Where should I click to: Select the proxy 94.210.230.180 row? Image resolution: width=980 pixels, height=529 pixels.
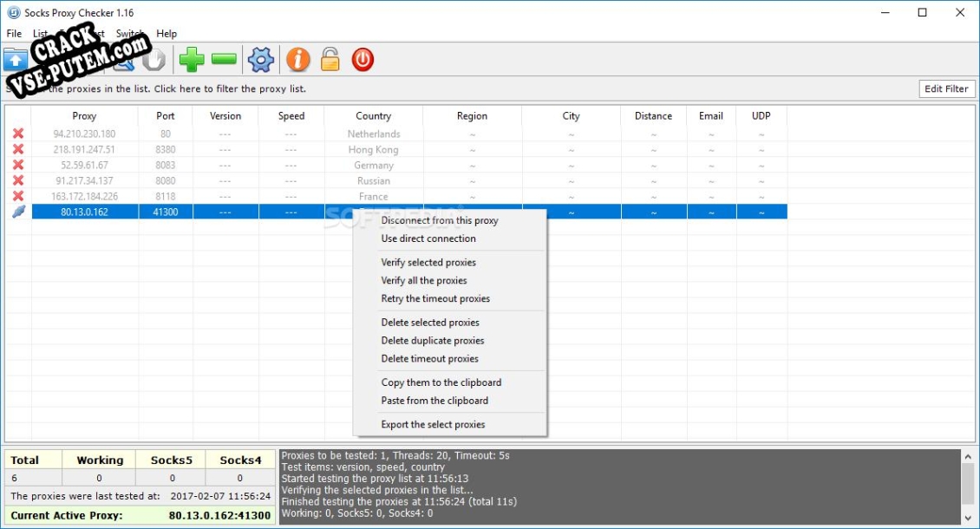coord(397,134)
